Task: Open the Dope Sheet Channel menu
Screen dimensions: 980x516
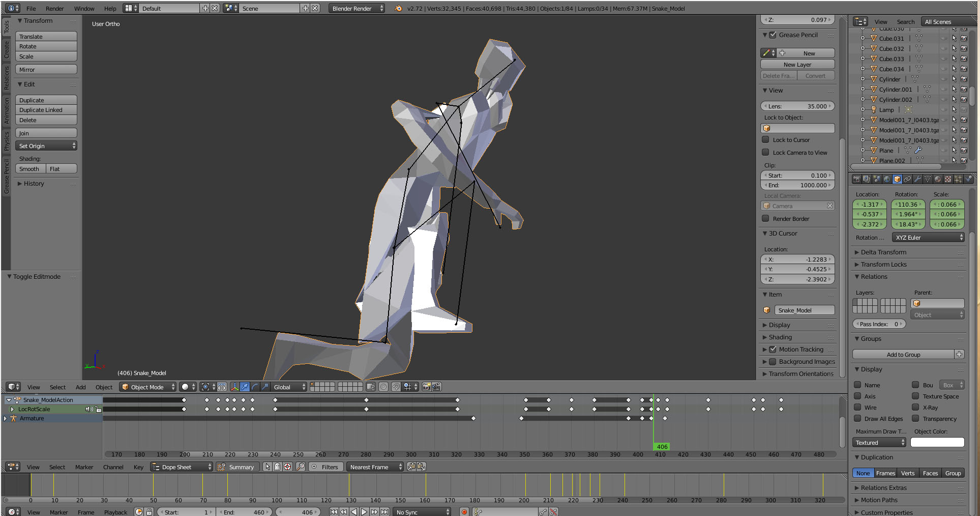Action: pos(113,467)
